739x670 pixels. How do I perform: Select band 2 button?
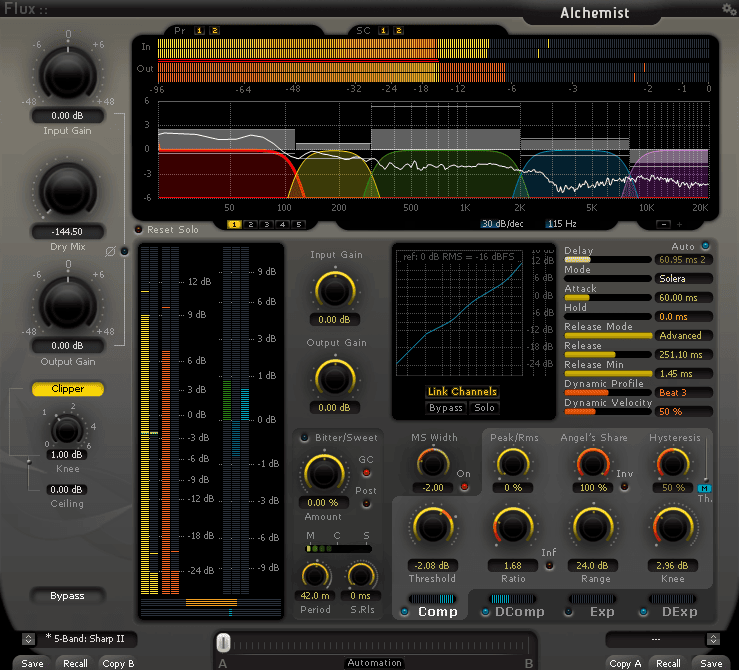pos(251,224)
